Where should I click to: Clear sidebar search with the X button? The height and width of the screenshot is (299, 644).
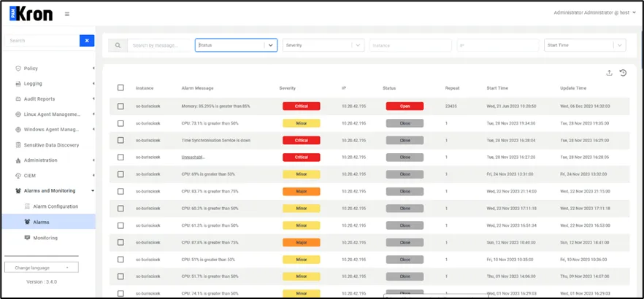87,41
